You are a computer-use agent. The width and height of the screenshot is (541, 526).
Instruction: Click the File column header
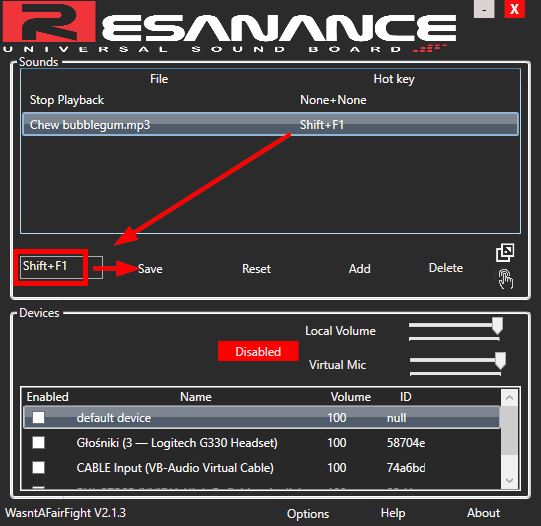coord(159,79)
